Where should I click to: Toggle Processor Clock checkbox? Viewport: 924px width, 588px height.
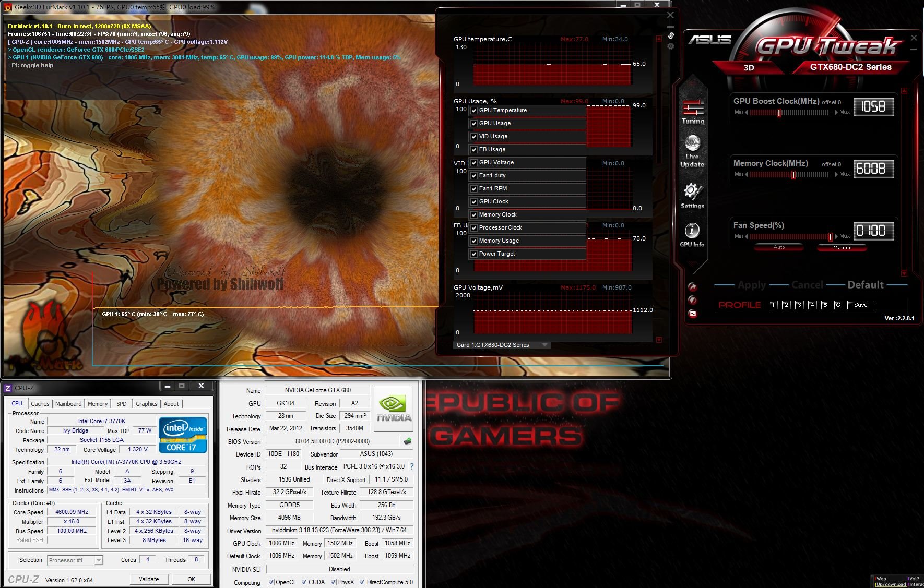coord(474,228)
